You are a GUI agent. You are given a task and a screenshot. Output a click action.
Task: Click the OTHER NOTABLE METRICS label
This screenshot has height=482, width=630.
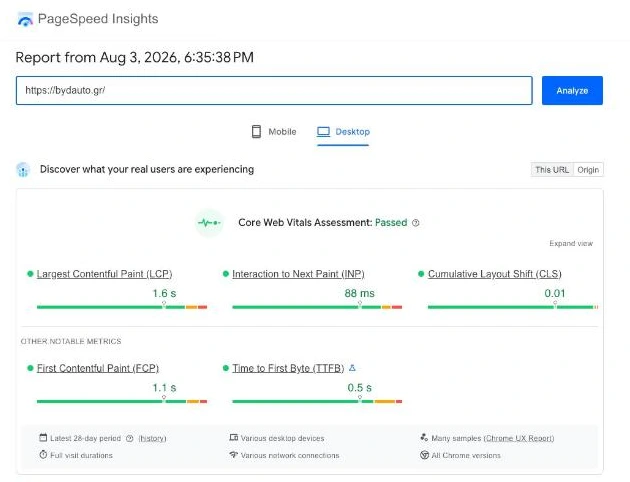71,341
